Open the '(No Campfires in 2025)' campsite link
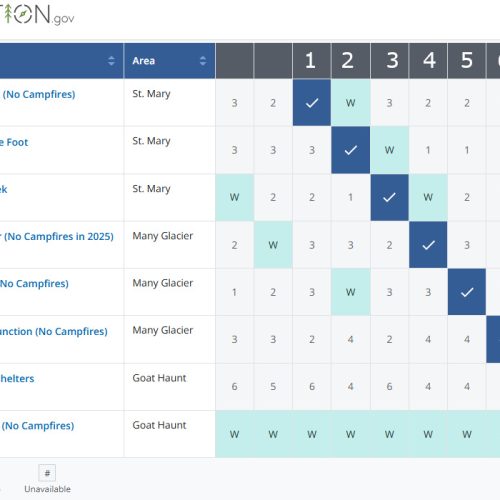The width and height of the screenshot is (500, 500). tap(57, 236)
